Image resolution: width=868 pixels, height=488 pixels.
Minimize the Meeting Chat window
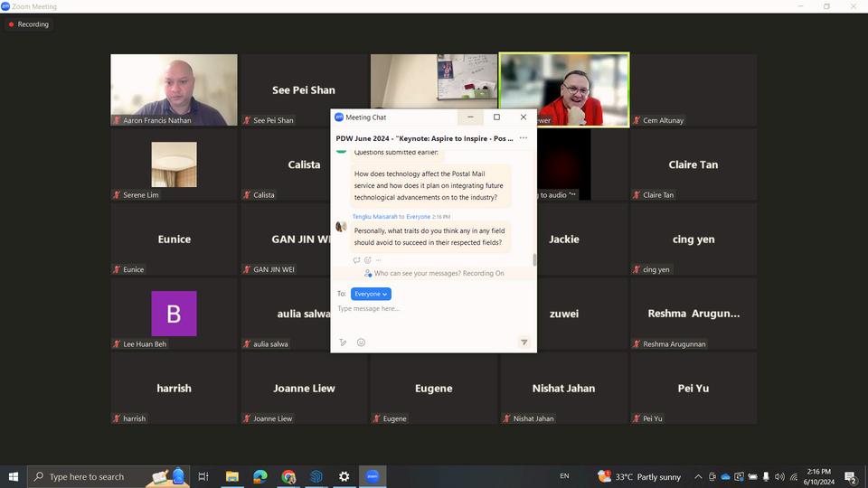click(x=470, y=117)
